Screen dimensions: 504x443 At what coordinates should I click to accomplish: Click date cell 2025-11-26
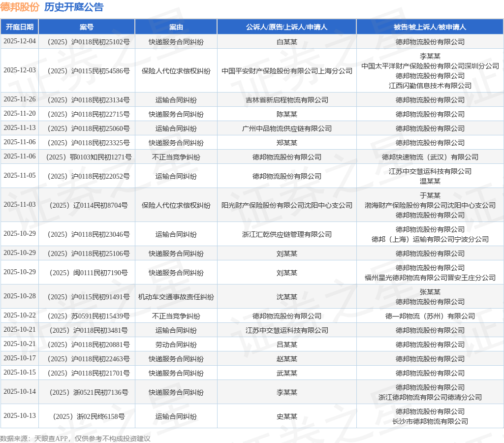click(20, 99)
